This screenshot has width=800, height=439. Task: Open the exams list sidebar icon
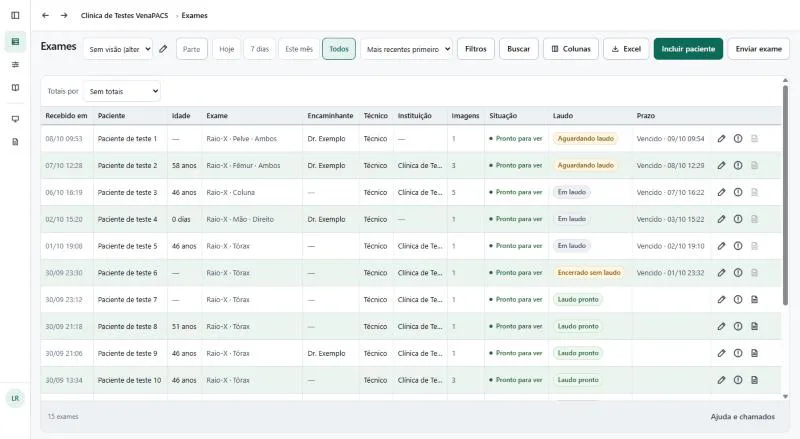click(x=15, y=41)
